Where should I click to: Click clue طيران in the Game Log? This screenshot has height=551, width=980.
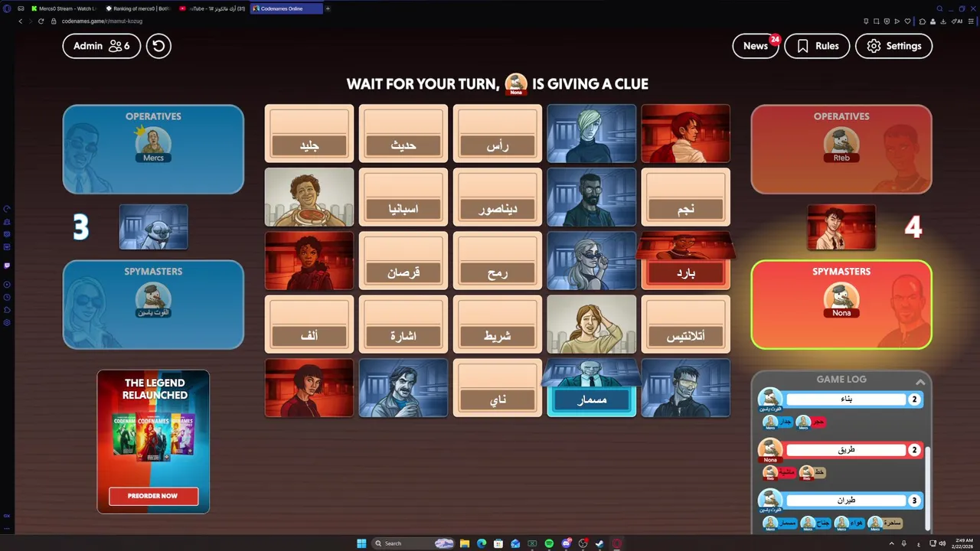click(846, 500)
